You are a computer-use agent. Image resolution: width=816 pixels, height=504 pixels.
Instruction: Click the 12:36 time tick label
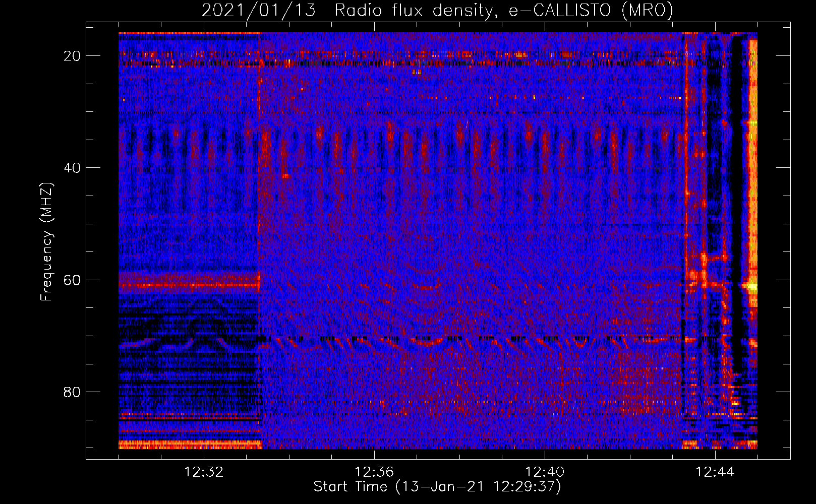tap(374, 472)
